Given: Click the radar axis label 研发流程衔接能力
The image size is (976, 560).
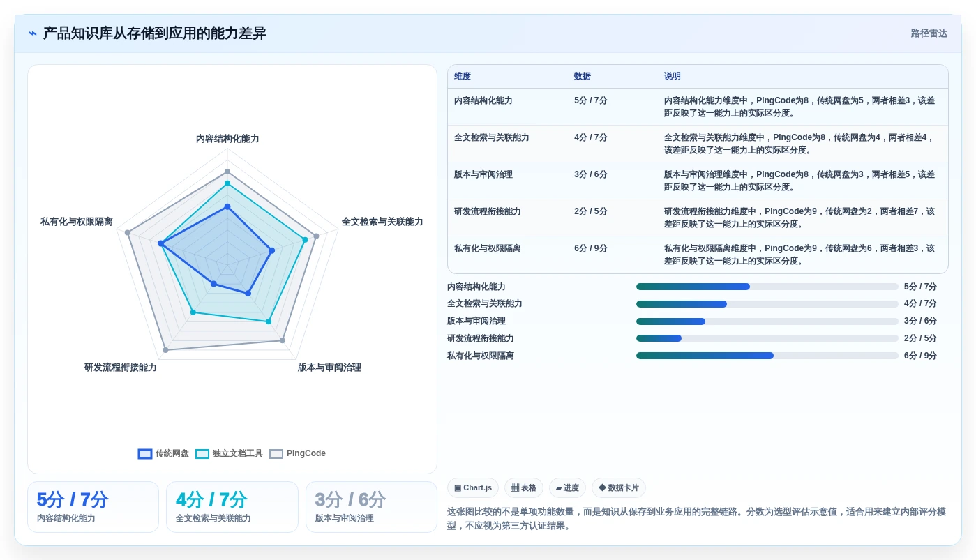Looking at the screenshot, I should (x=121, y=368).
